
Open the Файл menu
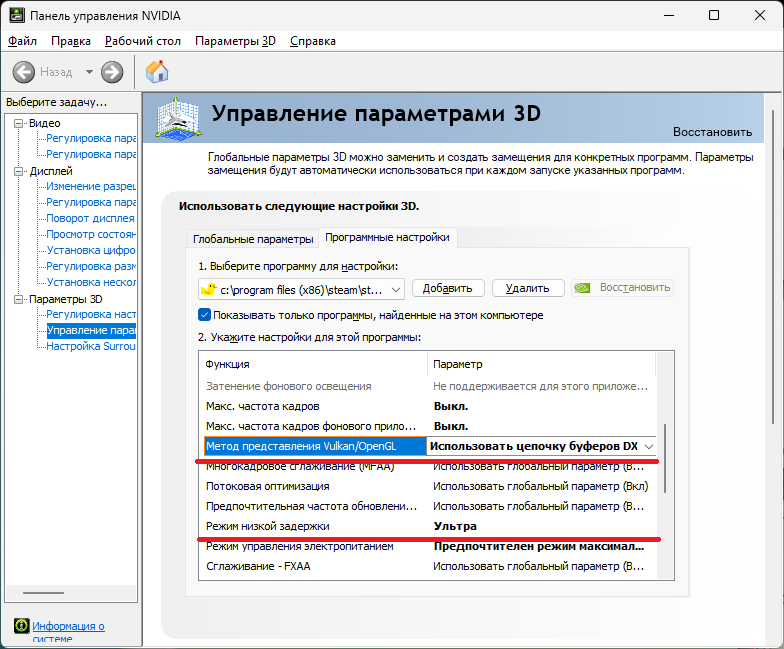point(22,41)
